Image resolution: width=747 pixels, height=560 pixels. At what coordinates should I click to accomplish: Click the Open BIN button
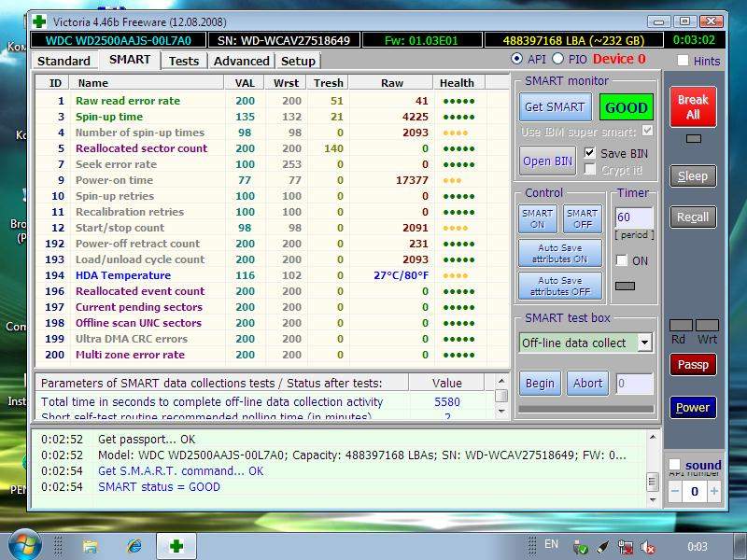[x=547, y=161]
